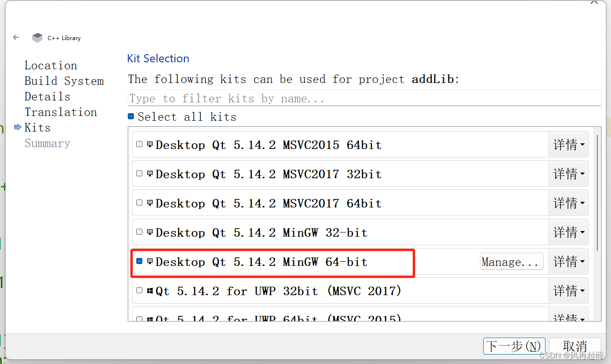
Task: Click Windows logo icon beside UWP 32bit kit
Action: click(150, 290)
